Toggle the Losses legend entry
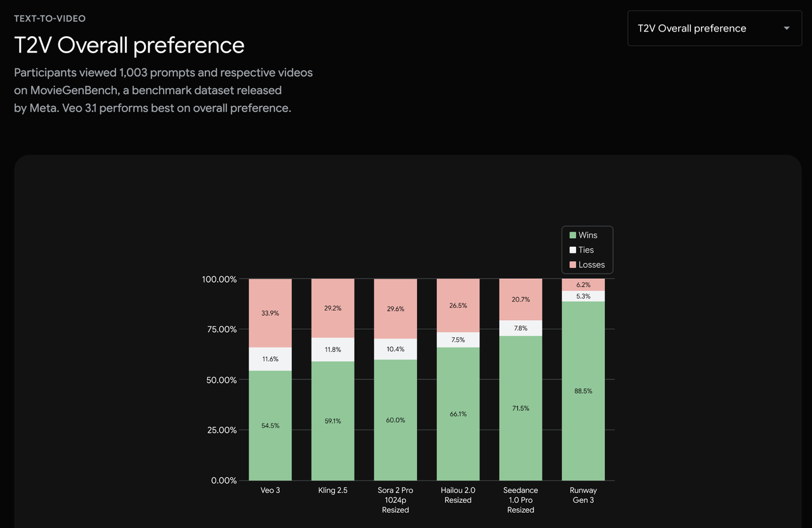Screen dimensions: 812x528 (x=591, y=265)
